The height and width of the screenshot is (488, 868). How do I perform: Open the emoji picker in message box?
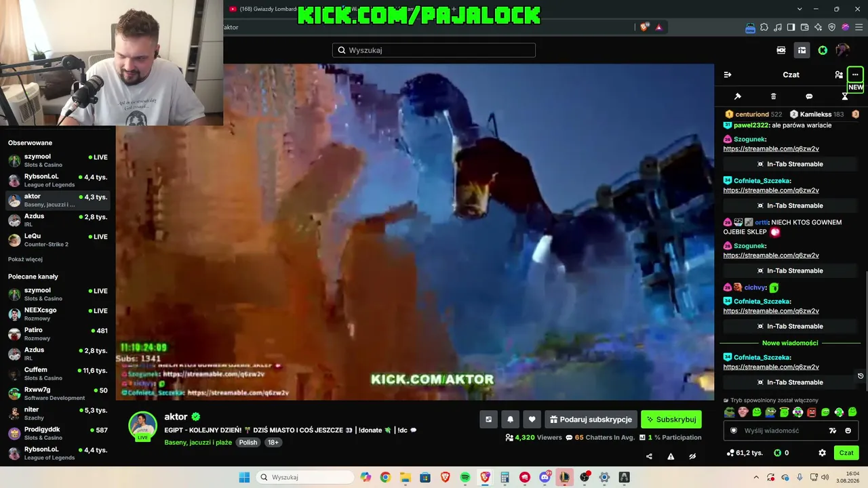click(x=848, y=430)
